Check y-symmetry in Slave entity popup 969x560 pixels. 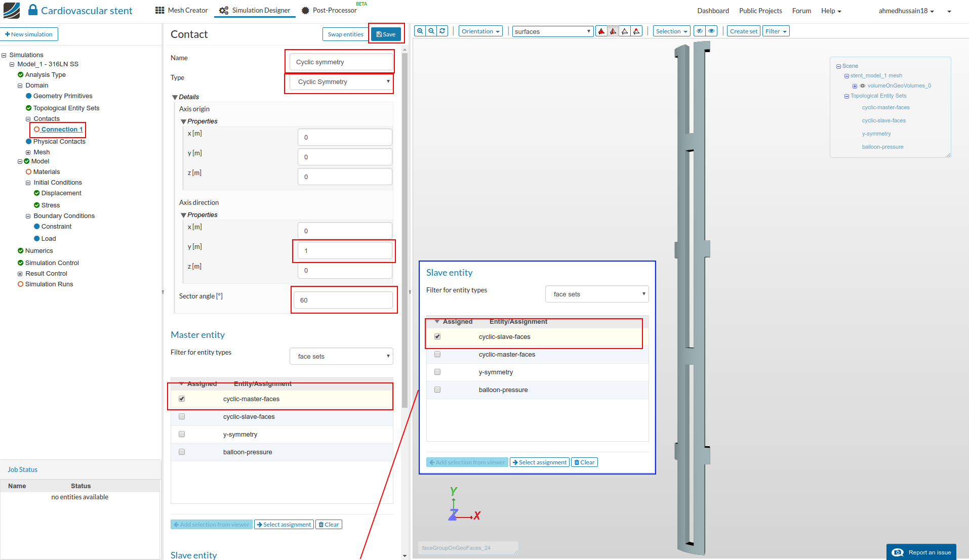pos(437,372)
